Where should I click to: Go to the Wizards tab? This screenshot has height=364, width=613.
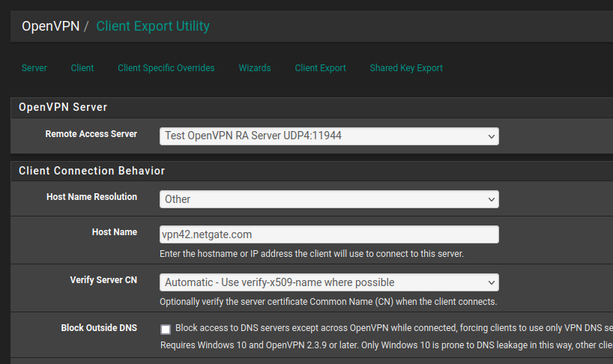point(255,68)
